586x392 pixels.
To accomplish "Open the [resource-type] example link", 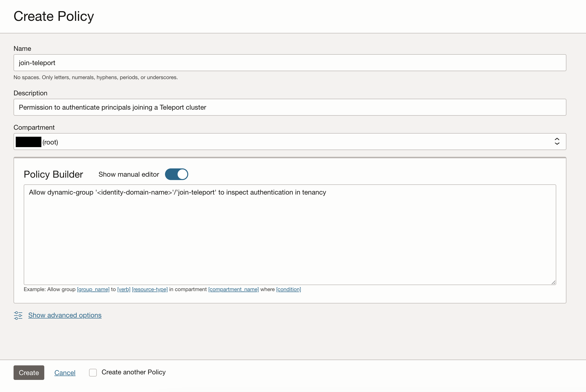I will [150, 289].
